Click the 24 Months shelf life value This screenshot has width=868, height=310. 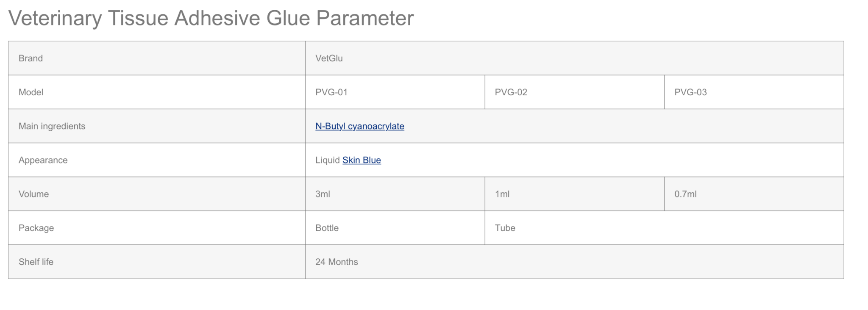(x=337, y=262)
